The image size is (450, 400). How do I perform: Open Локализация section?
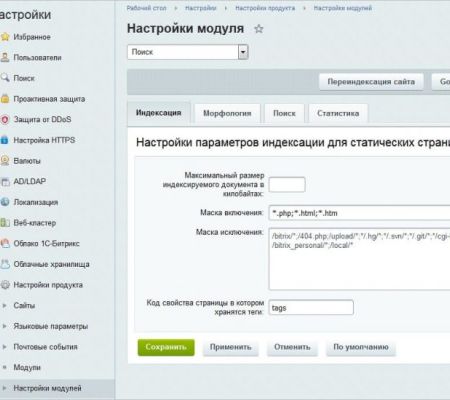pyautogui.click(x=36, y=202)
